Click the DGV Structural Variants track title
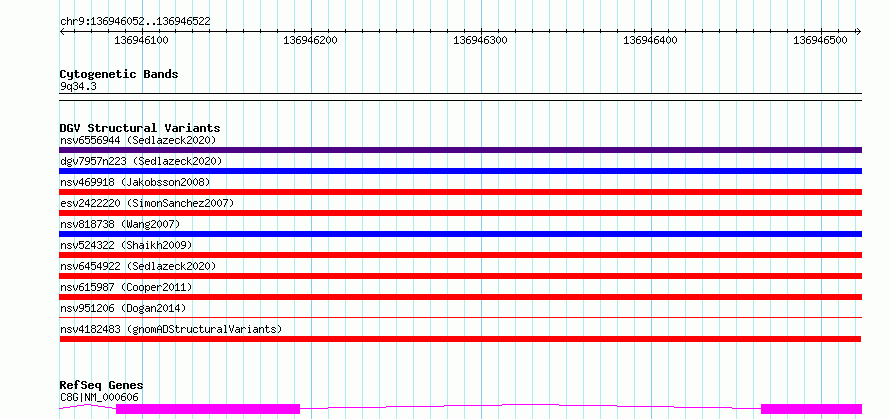Image resolution: width=890 pixels, height=419 pixels. [x=140, y=128]
